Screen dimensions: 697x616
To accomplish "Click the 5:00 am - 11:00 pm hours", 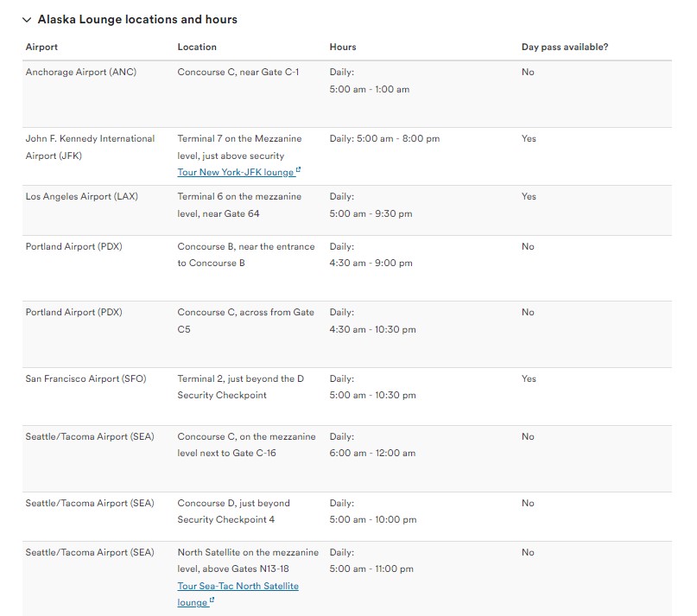I will click(371, 568).
